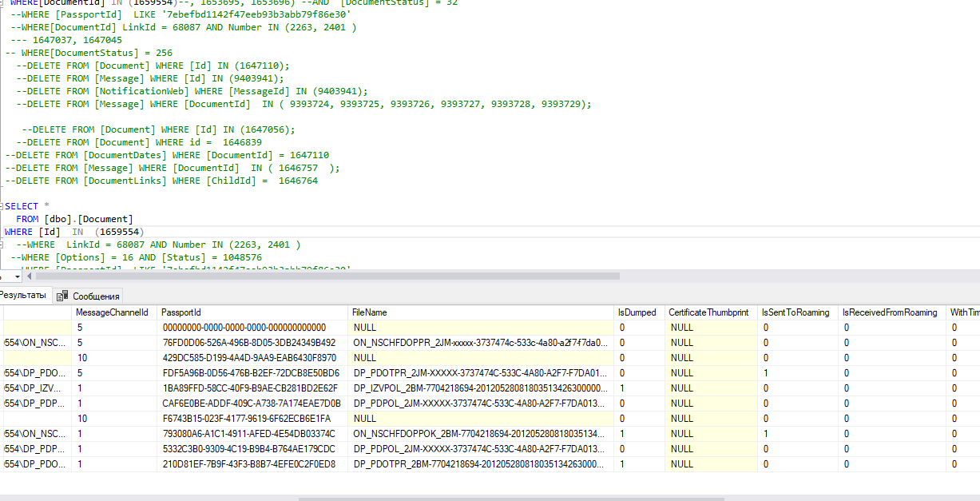Click comment --DELETE FROM [NotificationWeb] line

pos(192,91)
